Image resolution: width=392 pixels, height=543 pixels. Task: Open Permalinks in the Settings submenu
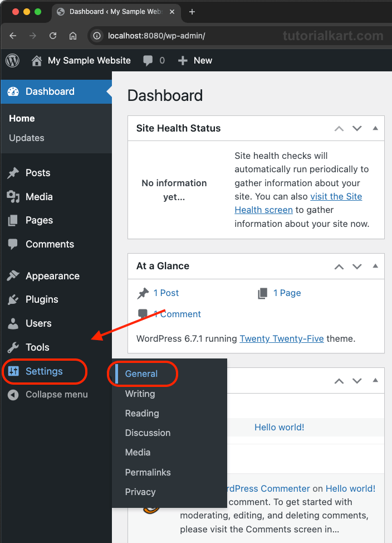[x=148, y=472]
